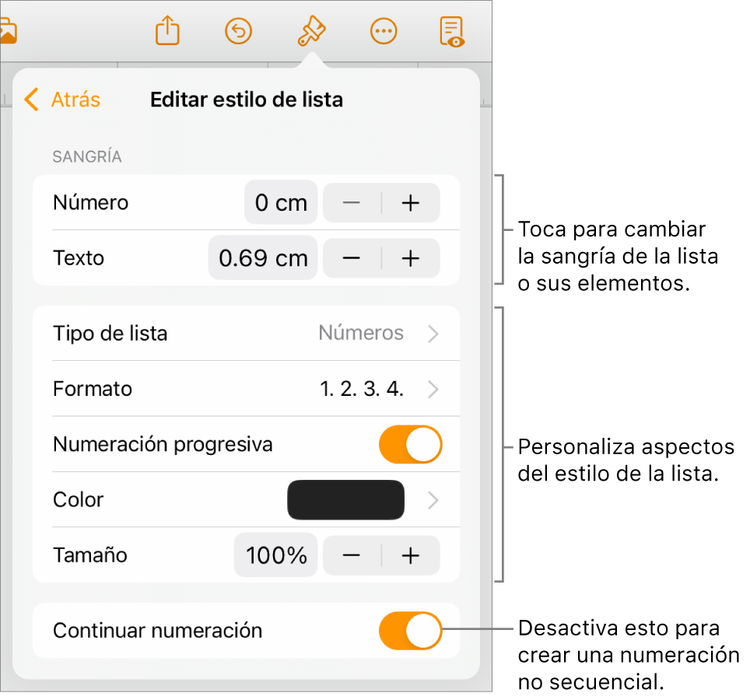Viewport: 750px width, 700px height.
Task: Tap the insert media icon at left edge
Action: (9, 32)
